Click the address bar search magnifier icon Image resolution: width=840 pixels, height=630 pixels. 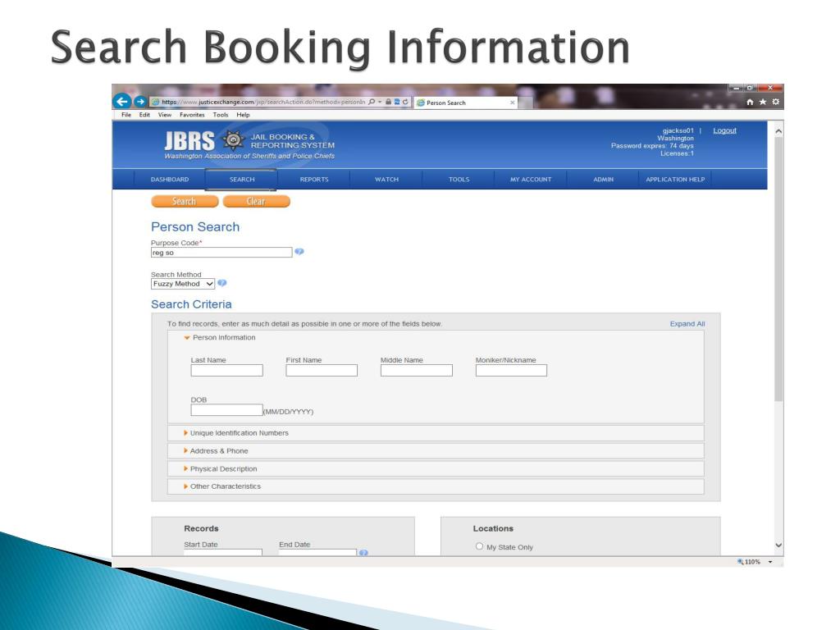(x=372, y=102)
